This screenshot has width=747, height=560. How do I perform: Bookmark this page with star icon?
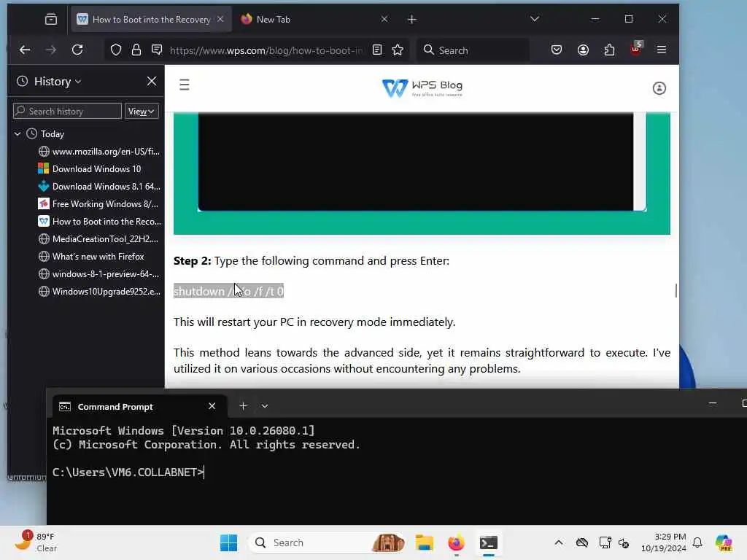click(398, 50)
